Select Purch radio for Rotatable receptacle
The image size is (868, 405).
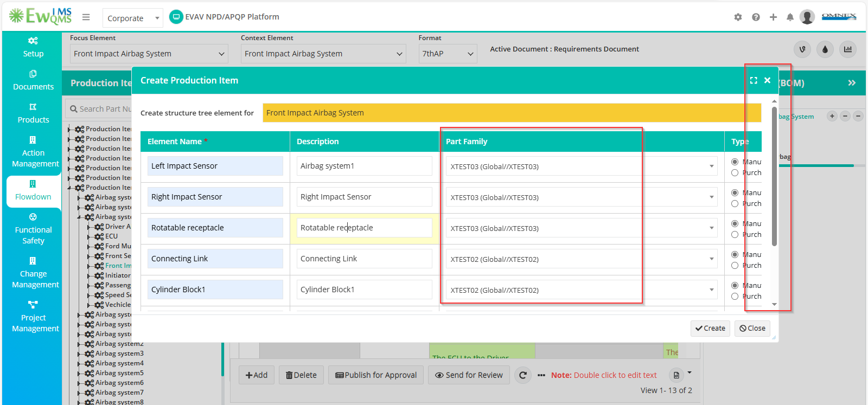click(x=735, y=235)
